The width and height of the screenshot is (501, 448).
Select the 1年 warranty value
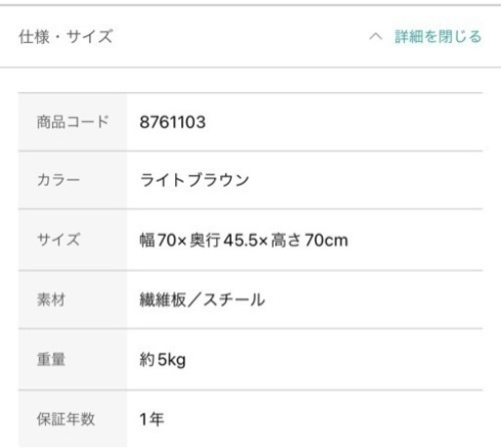point(152,420)
